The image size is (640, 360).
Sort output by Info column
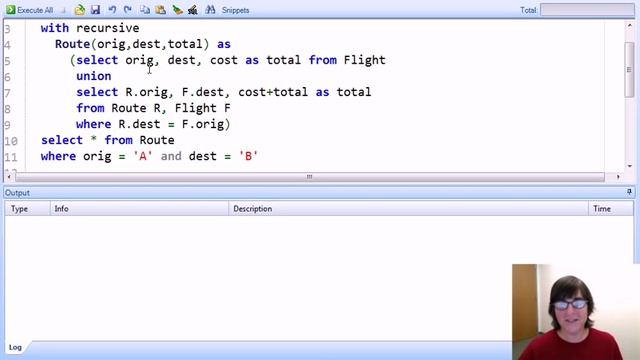pos(139,209)
